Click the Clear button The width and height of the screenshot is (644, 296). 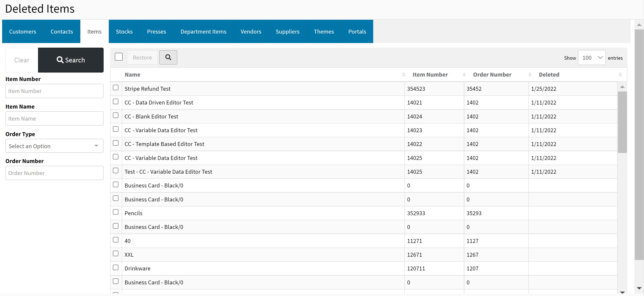click(22, 60)
